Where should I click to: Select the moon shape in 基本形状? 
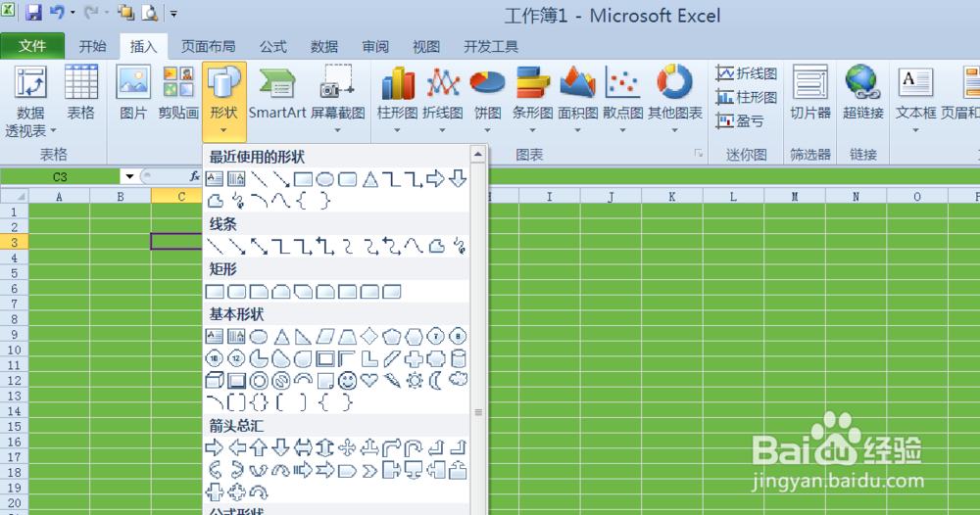[436, 380]
